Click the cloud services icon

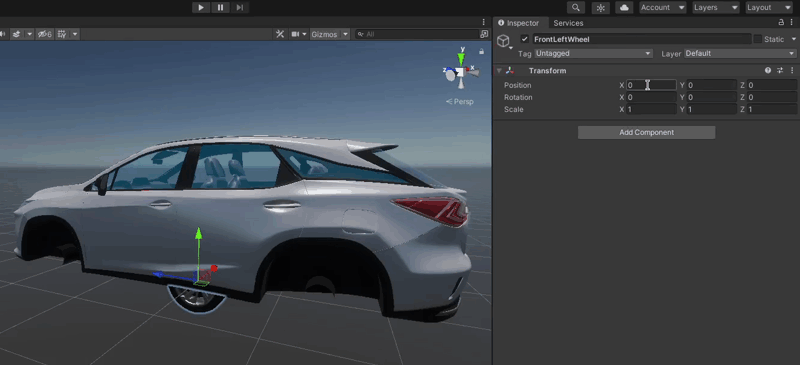click(624, 7)
